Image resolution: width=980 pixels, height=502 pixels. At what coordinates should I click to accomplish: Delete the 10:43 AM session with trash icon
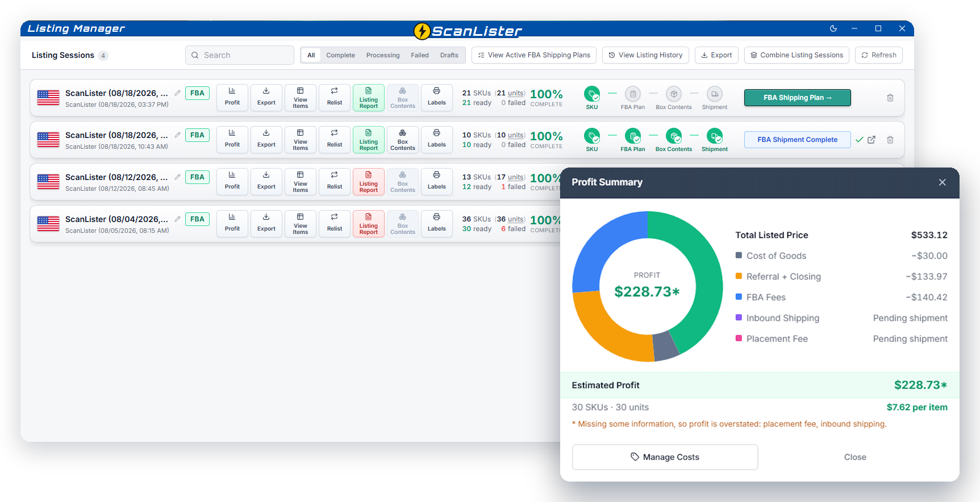(x=890, y=140)
